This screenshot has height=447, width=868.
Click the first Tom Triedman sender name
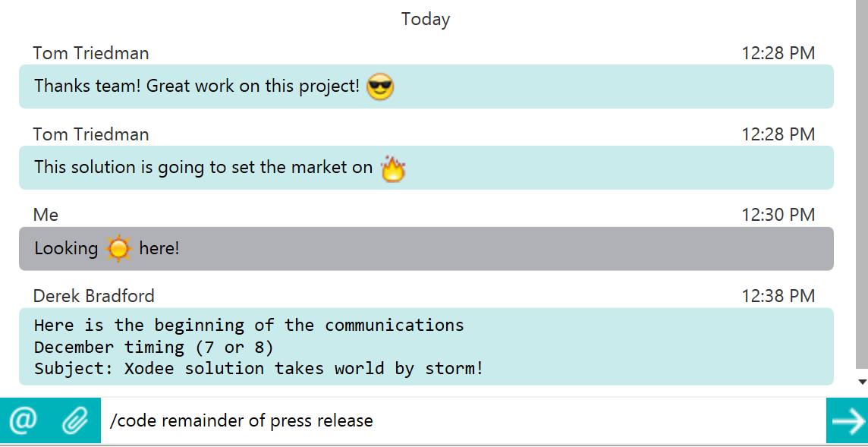point(91,53)
